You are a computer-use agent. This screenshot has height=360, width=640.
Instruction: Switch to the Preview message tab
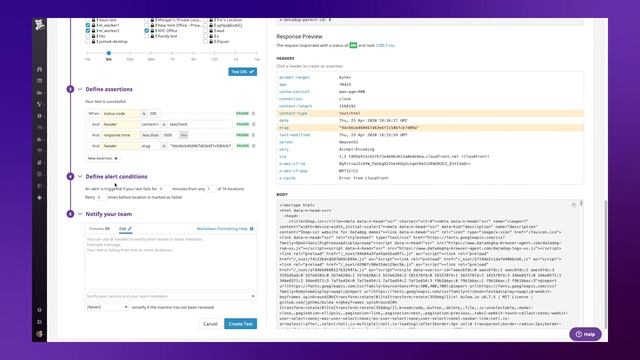coord(99,229)
